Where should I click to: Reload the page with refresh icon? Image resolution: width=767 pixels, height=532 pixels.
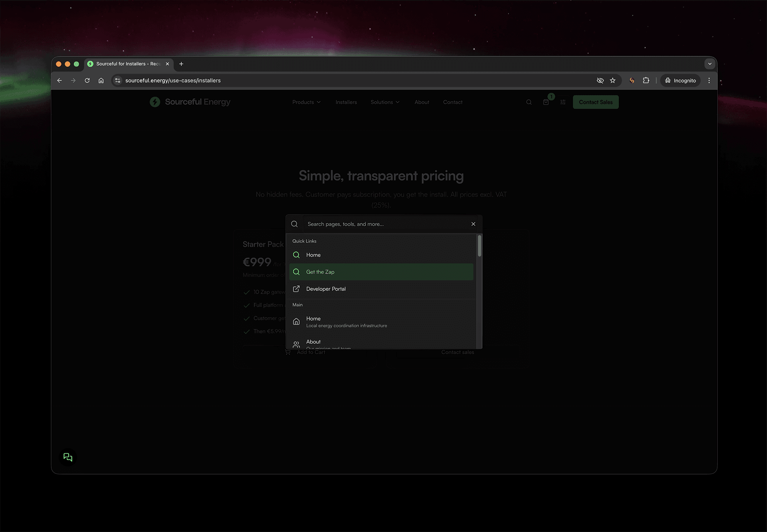coord(87,80)
